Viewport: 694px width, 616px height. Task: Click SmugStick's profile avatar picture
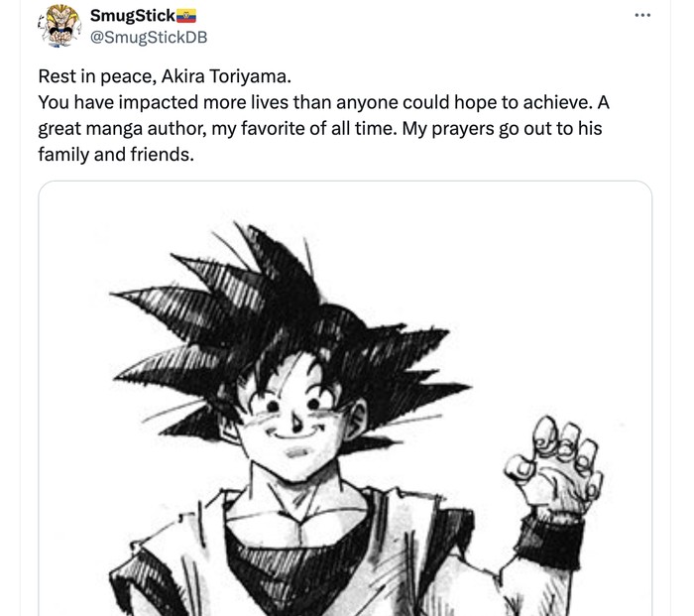point(59,26)
